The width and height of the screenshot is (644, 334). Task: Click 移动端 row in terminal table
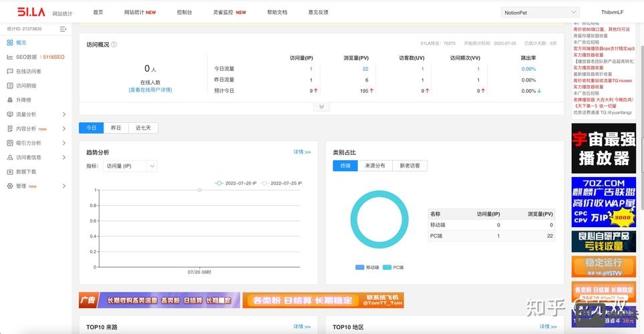click(491, 225)
